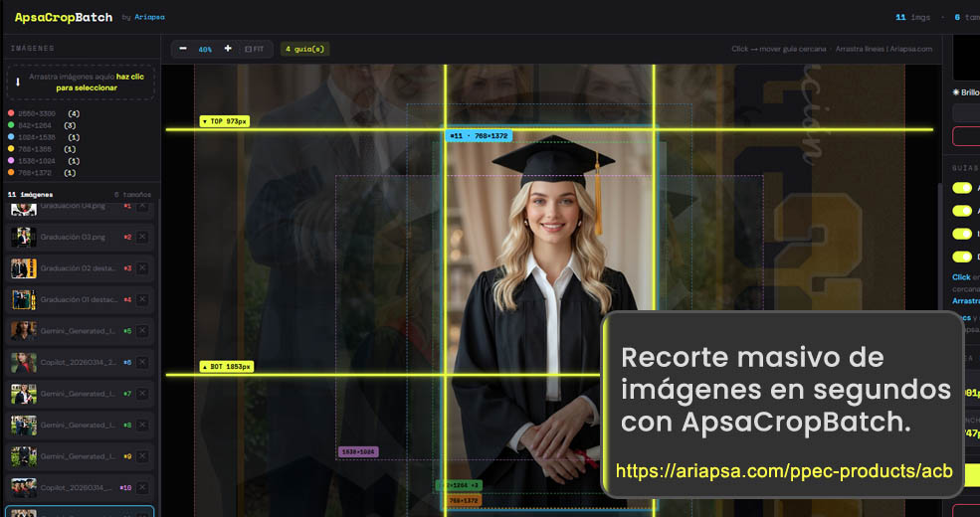Select the 2550×3300 size group
This screenshot has width=980, height=517.
39,113
